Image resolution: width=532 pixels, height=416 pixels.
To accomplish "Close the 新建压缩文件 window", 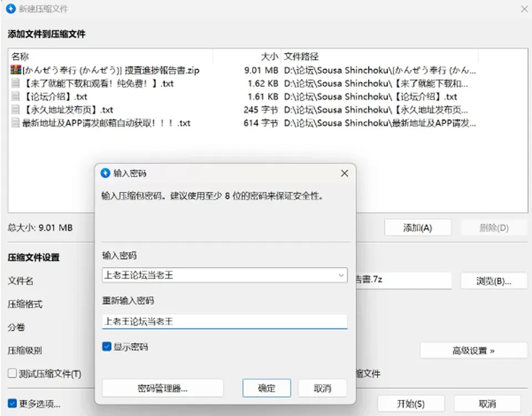I will [525, 9].
